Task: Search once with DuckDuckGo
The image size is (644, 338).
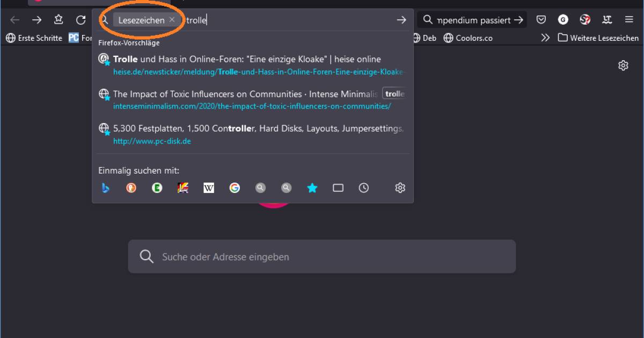Action: click(x=131, y=188)
